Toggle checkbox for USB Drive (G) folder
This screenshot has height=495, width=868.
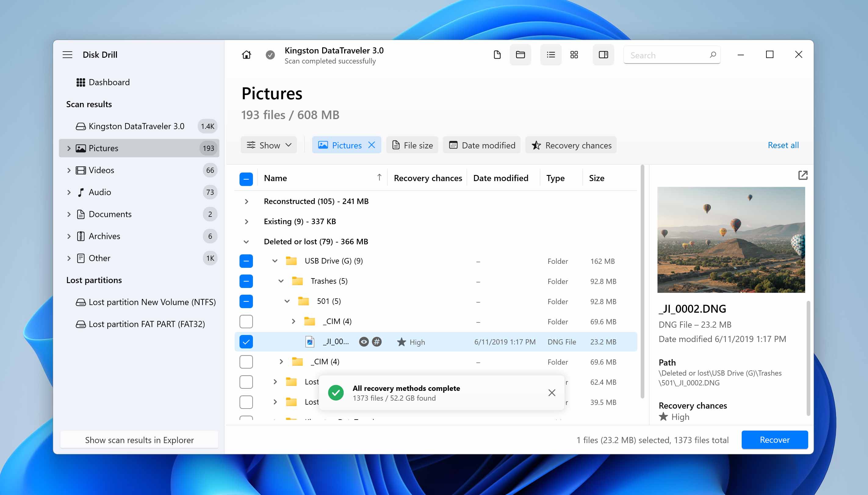tap(246, 261)
